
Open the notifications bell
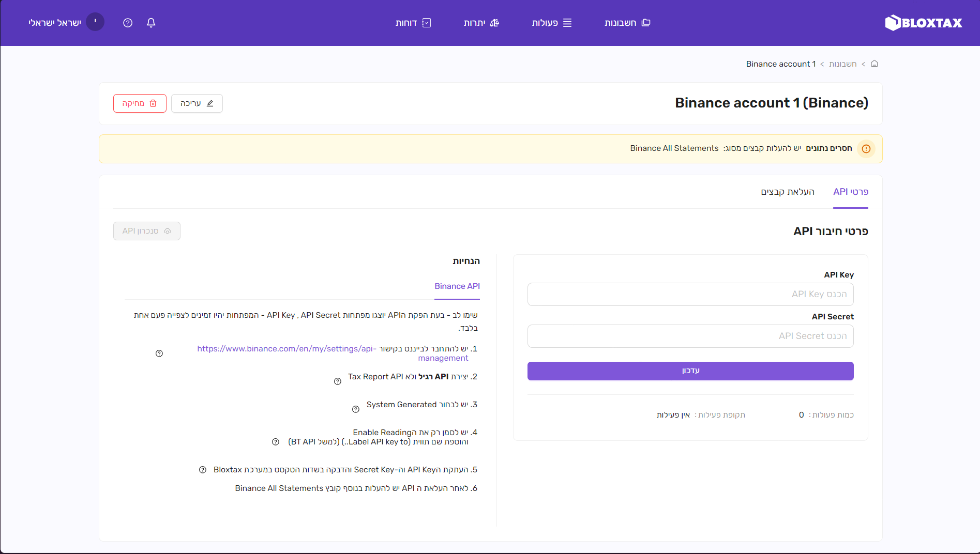click(x=151, y=23)
